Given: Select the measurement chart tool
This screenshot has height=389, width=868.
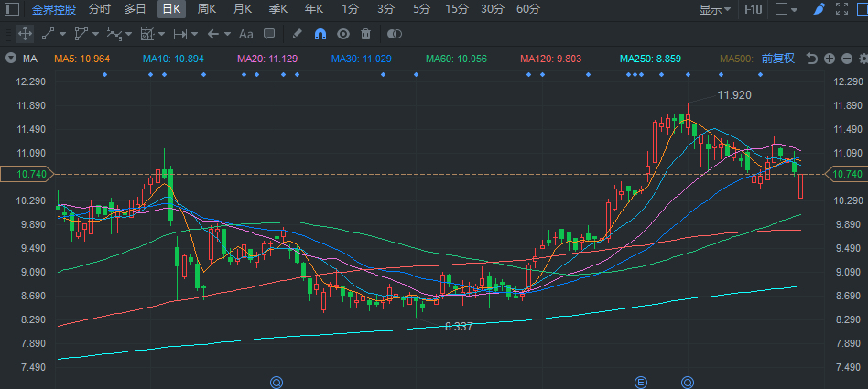Looking at the screenshot, I should pos(146,34).
